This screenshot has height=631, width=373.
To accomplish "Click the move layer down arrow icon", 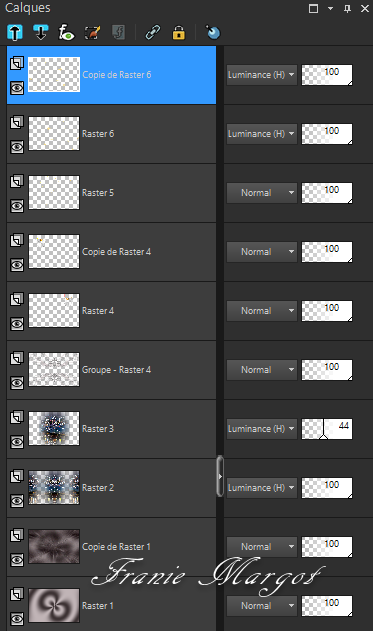I will [x=41, y=33].
